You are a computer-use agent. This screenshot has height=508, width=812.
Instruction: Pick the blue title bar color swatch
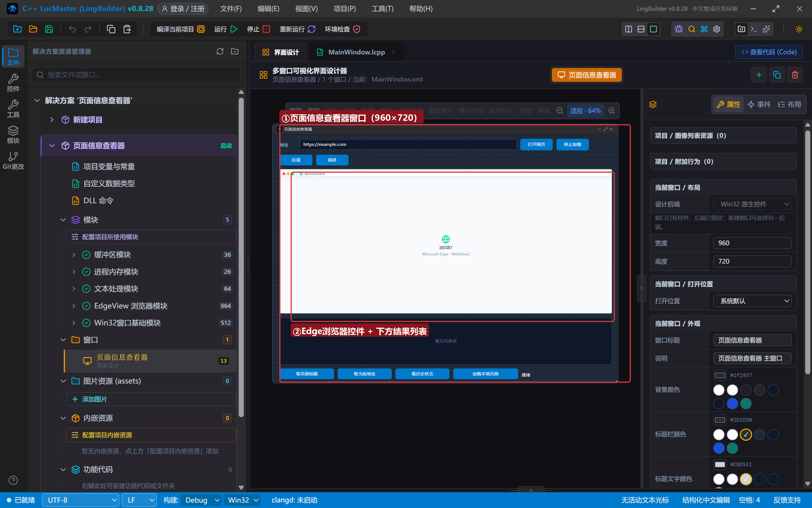click(719, 448)
